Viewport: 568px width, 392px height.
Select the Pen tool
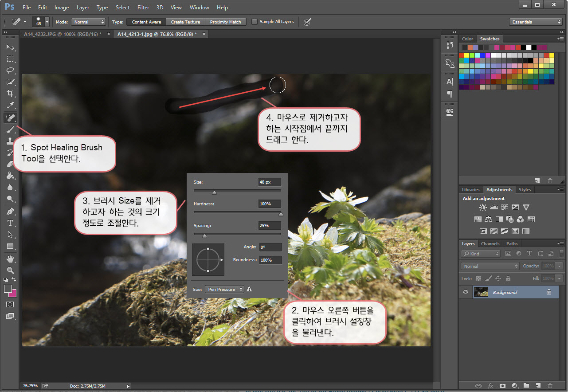(x=10, y=212)
